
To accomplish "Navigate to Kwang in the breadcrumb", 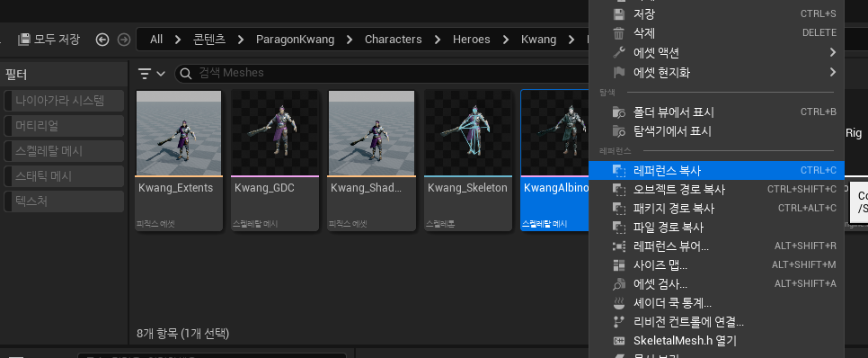I will (x=538, y=40).
